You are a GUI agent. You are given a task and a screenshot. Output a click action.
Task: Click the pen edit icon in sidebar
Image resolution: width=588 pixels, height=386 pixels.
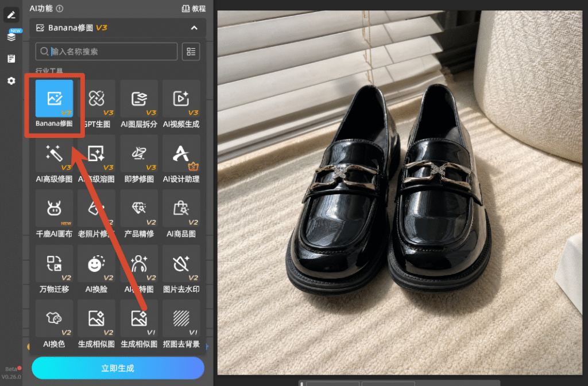[x=11, y=15]
